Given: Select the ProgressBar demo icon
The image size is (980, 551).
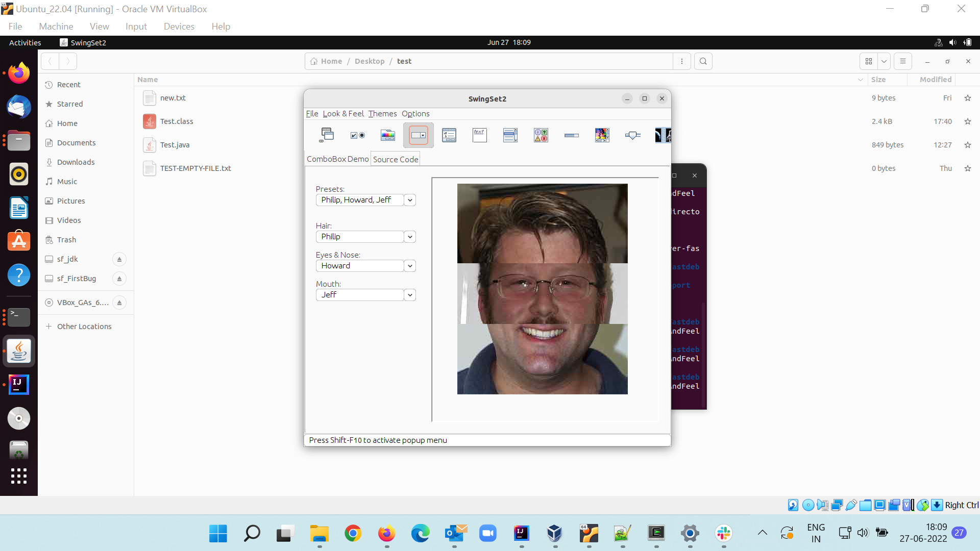Looking at the screenshot, I should click(x=572, y=135).
